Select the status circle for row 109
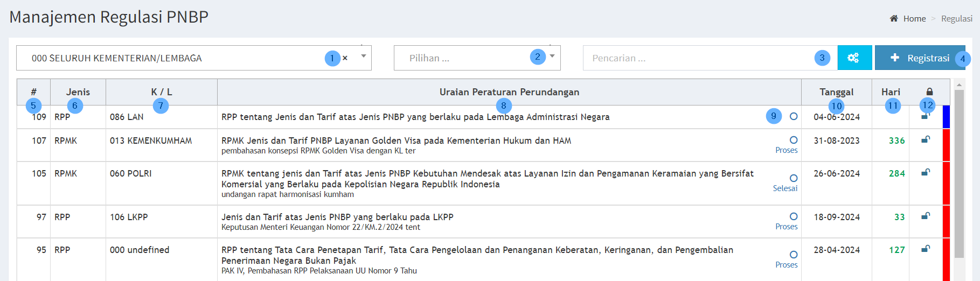Screen dimensions: 980x281 click(794, 116)
